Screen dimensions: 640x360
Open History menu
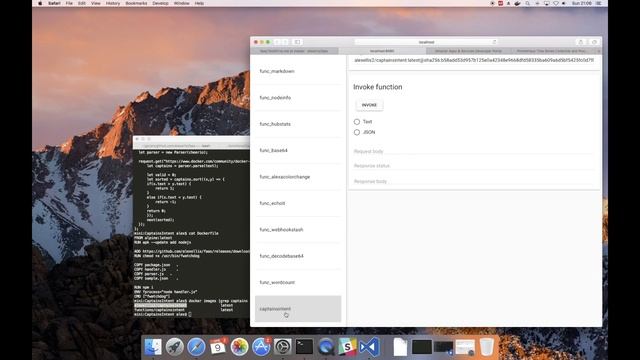coord(113,3)
